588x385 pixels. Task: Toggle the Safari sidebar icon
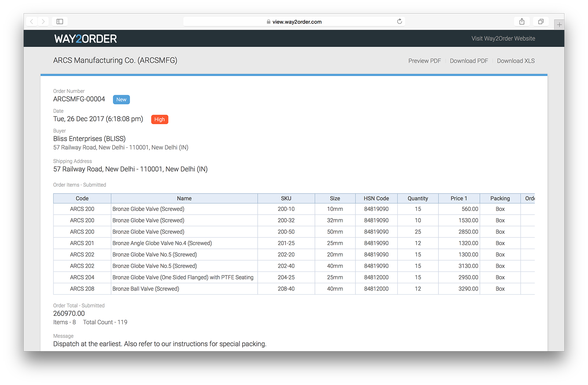click(x=60, y=22)
